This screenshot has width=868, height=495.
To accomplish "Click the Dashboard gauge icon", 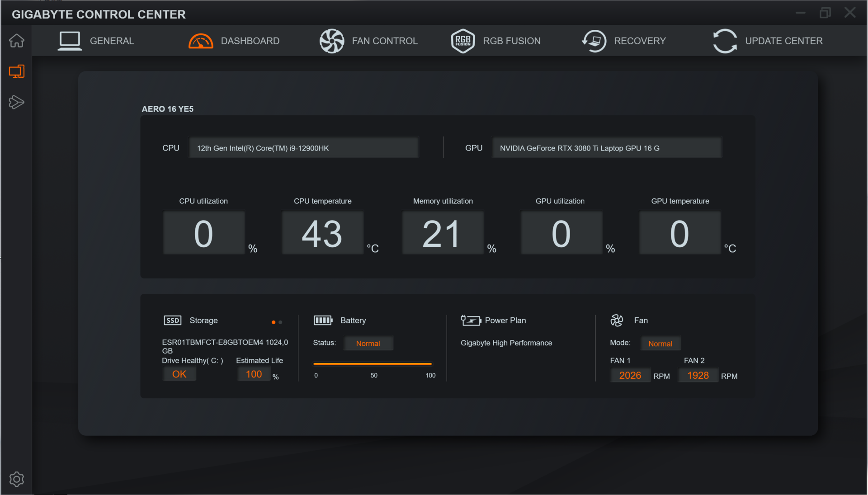I will pos(201,41).
